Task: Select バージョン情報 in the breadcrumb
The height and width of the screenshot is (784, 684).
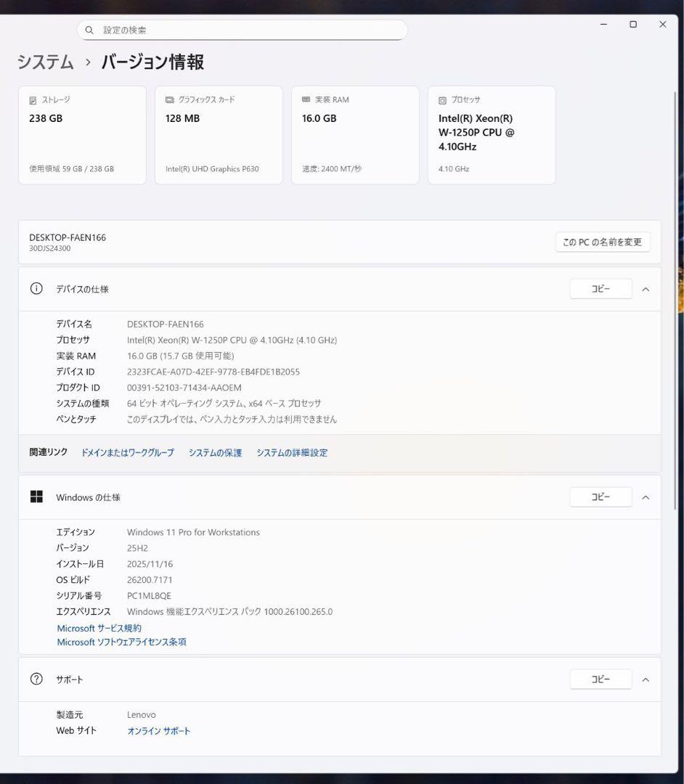Action: coord(152,63)
